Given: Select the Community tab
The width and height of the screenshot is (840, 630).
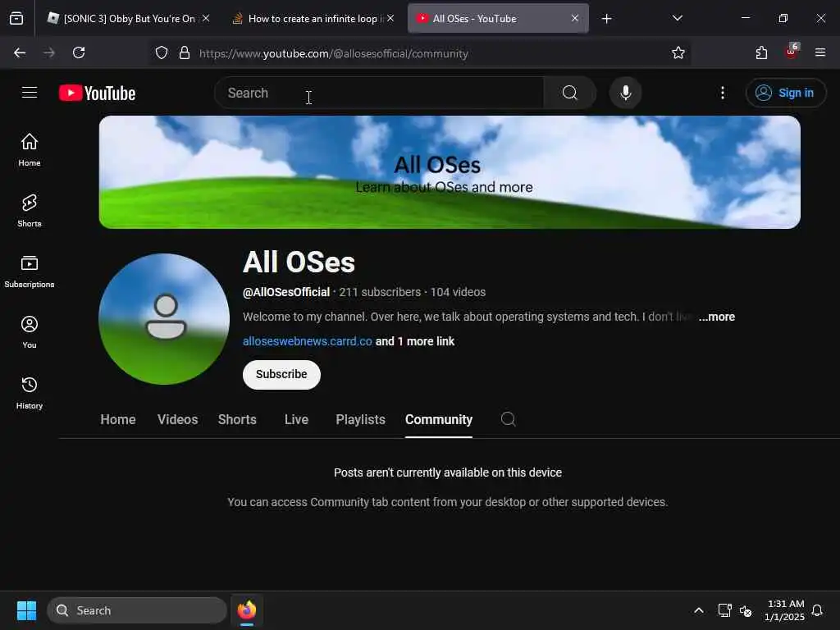Looking at the screenshot, I should tap(439, 419).
